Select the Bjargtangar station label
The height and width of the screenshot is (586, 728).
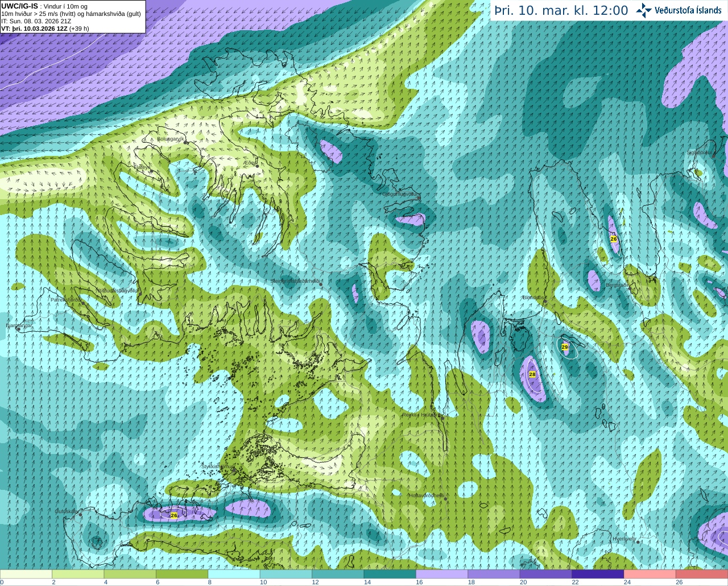[x=19, y=325]
